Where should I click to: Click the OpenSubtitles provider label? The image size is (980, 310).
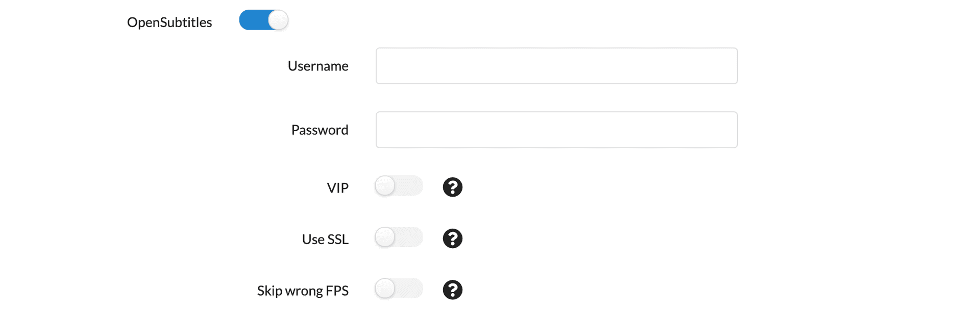coord(169,22)
